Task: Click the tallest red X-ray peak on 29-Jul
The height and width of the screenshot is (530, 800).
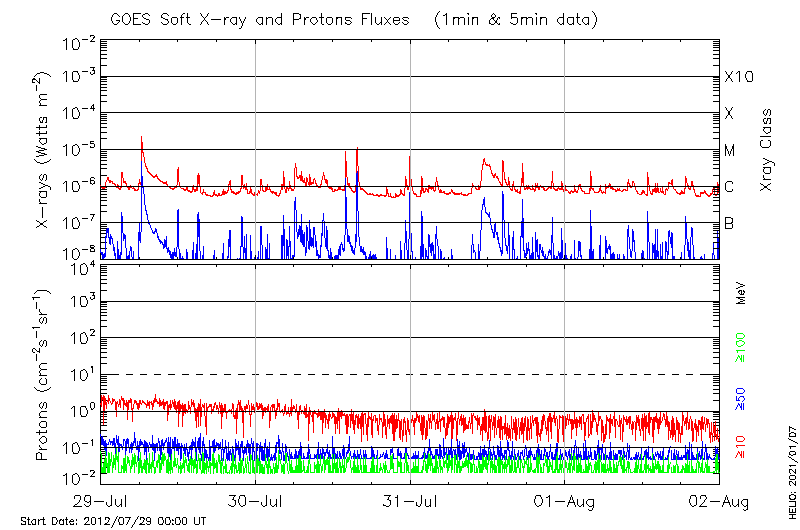Action: (x=142, y=139)
